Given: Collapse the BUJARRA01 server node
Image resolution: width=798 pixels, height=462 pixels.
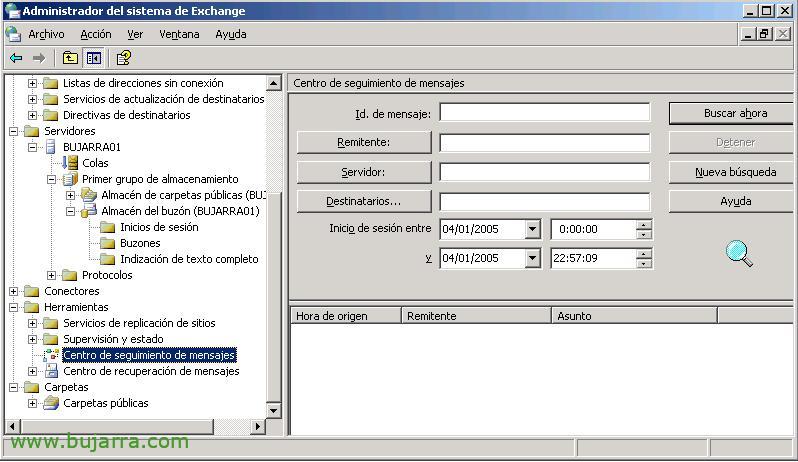Looking at the screenshot, I should point(32,147).
